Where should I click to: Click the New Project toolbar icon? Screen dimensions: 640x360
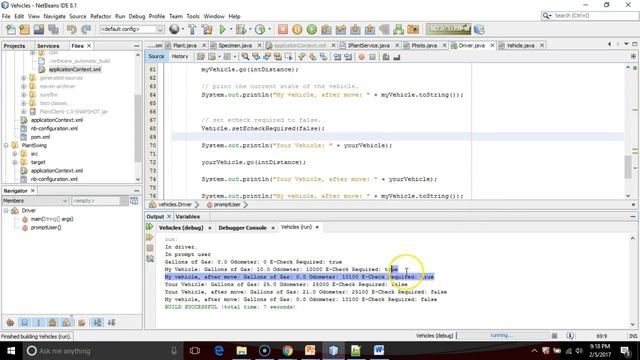tap(24, 29)
